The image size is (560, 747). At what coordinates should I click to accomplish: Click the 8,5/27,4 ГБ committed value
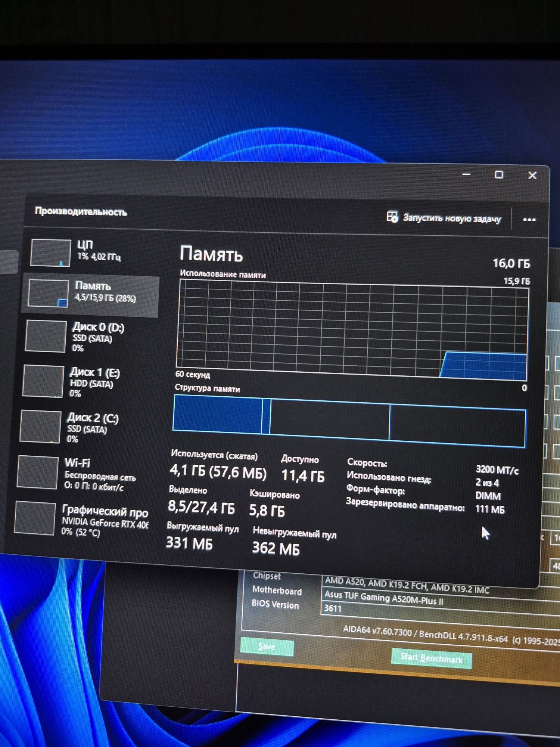click(x=201, y=507)
